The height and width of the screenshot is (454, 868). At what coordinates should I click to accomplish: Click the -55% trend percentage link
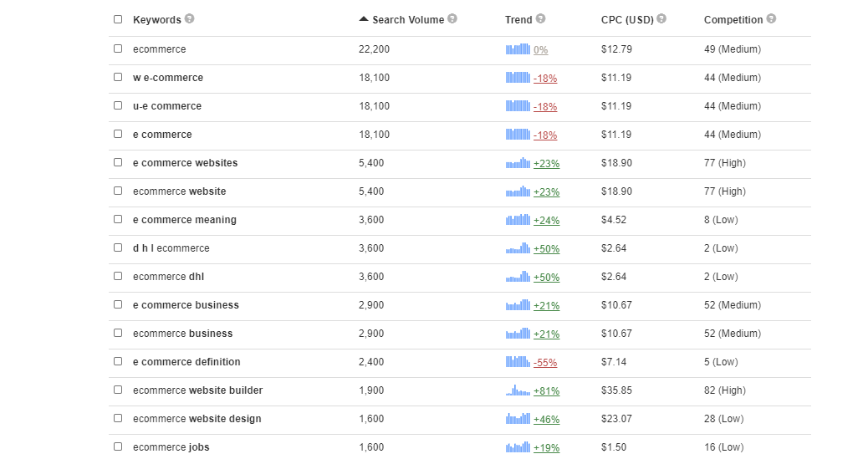pyautogui.click(x=545, y=363)
